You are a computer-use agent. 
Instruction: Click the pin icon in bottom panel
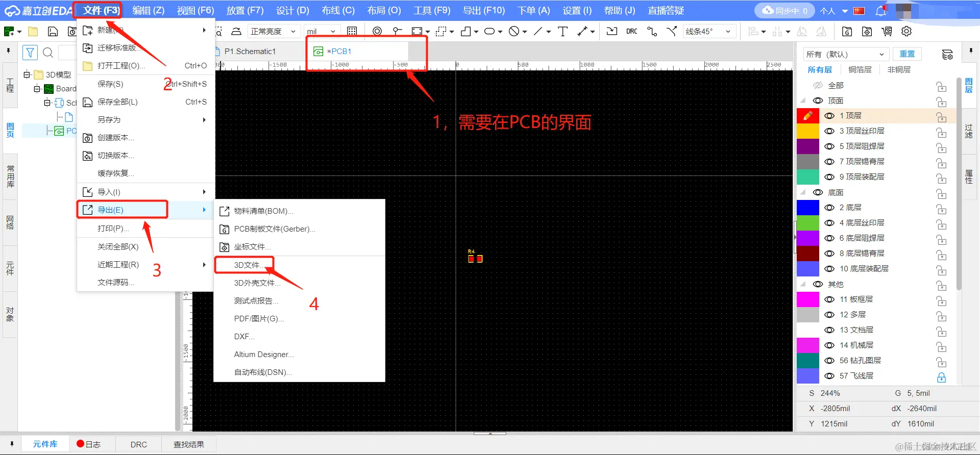point(12,444)
